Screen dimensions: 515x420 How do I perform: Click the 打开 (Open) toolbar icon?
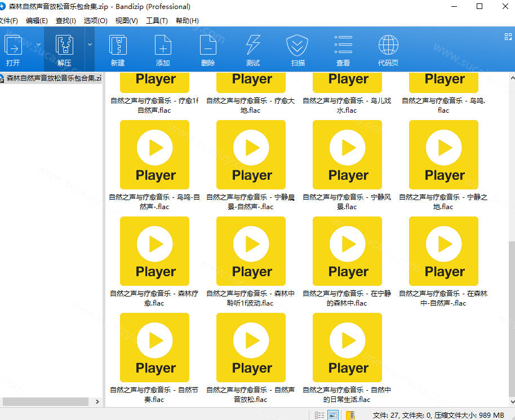13,45
